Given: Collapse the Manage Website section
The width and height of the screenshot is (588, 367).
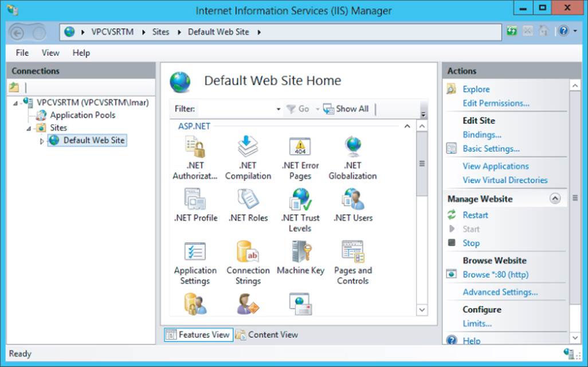Looking at the screenshot, I should [555, 199].
